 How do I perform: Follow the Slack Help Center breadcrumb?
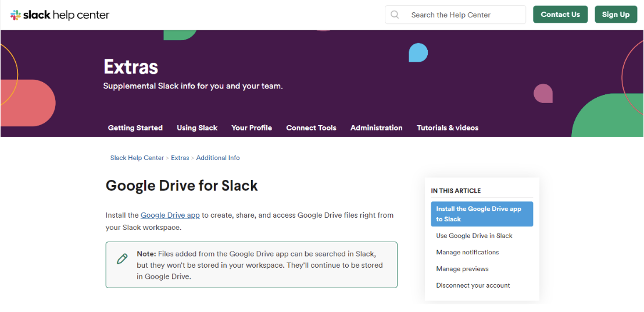click(x=137, y=158)
